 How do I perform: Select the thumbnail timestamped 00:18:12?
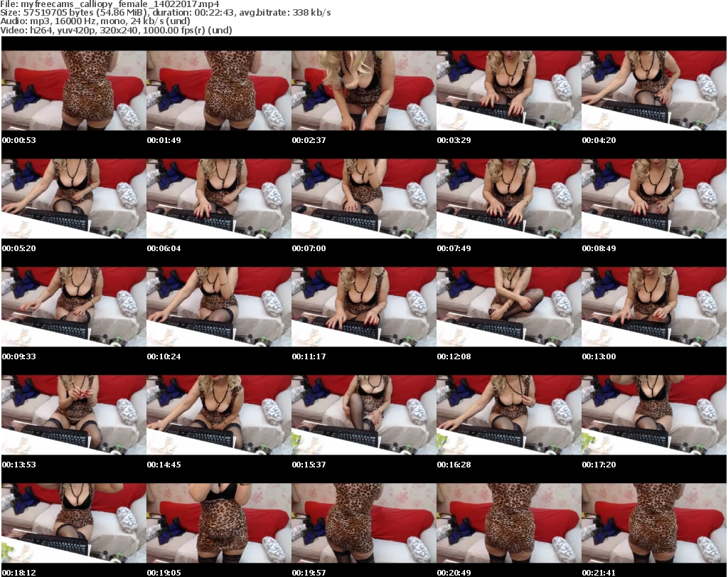pyautogui.click(x=74, y=523)
